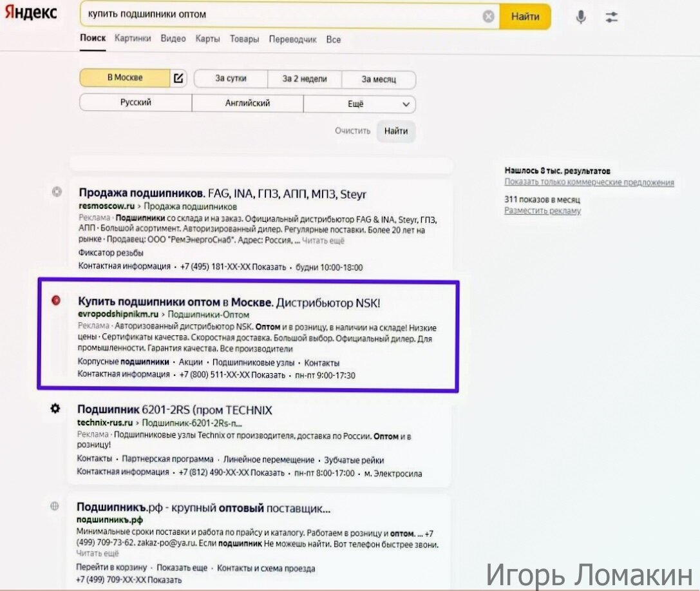Click the м. Электросила metro label

click(x=393, y=474)
